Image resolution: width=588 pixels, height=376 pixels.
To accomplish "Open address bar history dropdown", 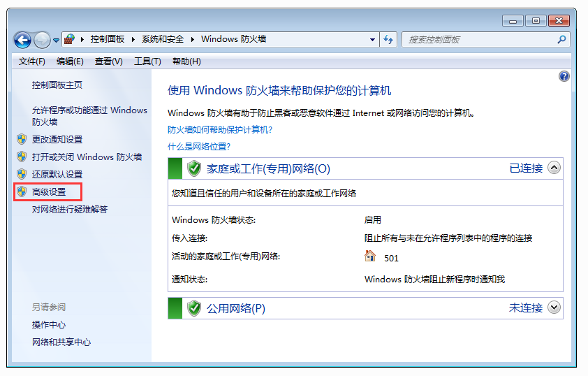I will (372, 39).
